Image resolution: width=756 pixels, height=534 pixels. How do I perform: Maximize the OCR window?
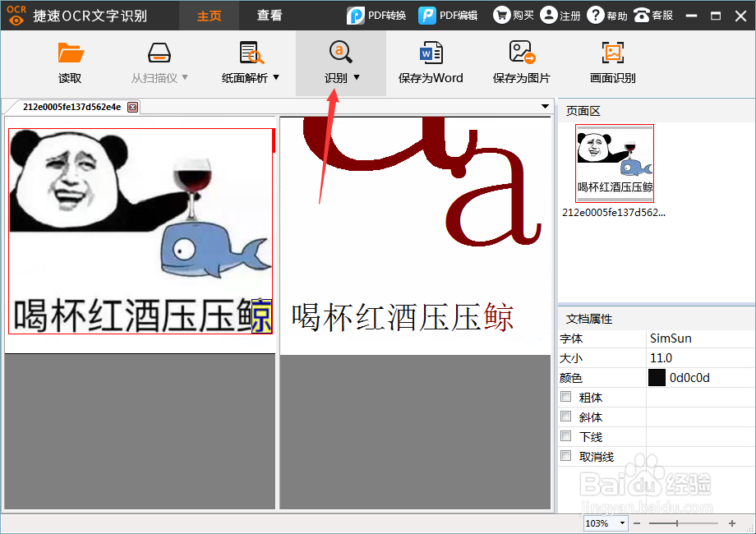click(x=716, y=16)
